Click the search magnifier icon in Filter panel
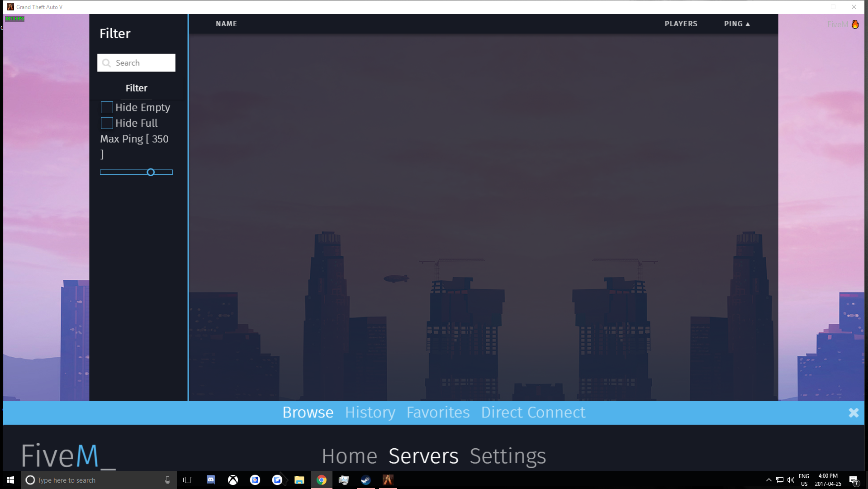The width and height of the screenshot is (868, 489). click(x=106, y=63)
